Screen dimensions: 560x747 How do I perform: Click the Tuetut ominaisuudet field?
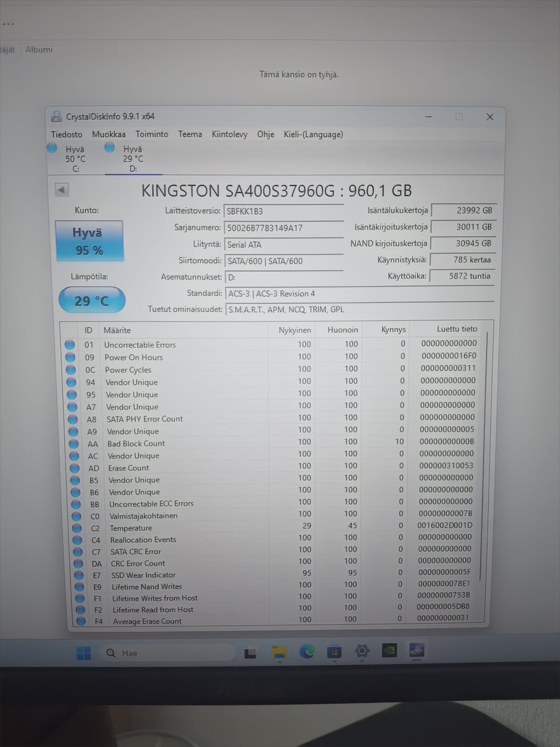point(359,309)
